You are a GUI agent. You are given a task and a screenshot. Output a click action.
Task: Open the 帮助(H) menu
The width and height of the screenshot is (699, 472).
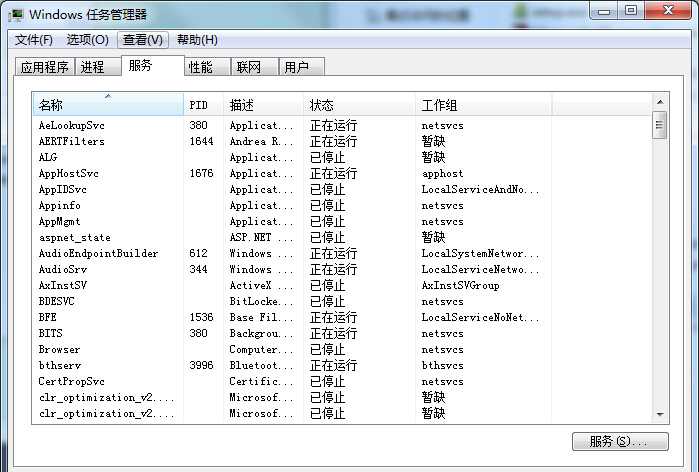(x=197, y=40)
